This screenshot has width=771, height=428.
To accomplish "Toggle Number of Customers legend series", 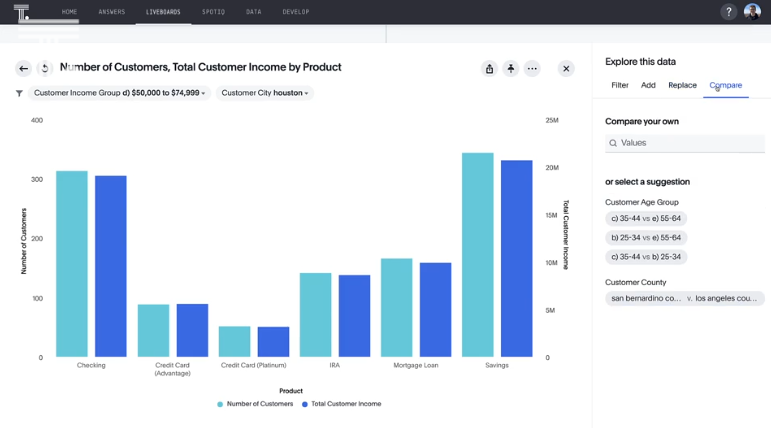I will point(255,404).
